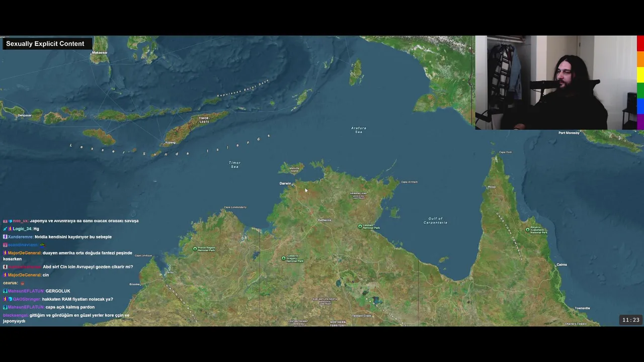Select the Timor-Leste country label
Viewport: 644px width, 362px height.
[x=204, y=120]
